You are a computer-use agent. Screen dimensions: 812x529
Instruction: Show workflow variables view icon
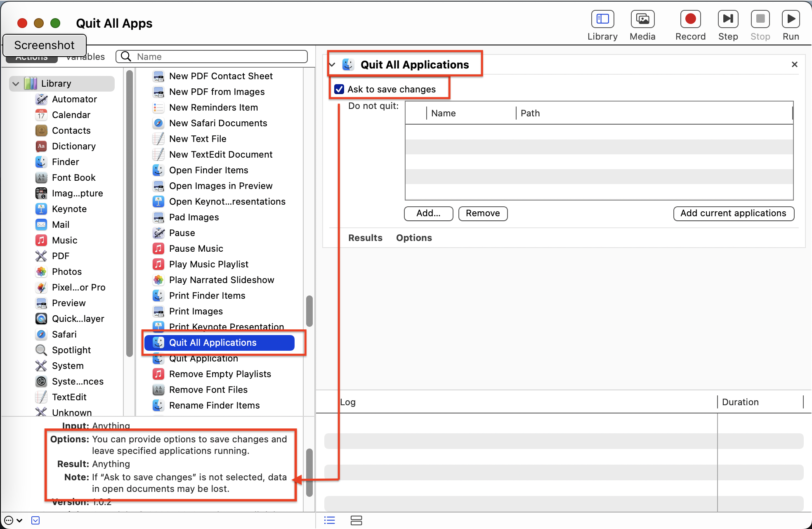click(x=356, y=520)
